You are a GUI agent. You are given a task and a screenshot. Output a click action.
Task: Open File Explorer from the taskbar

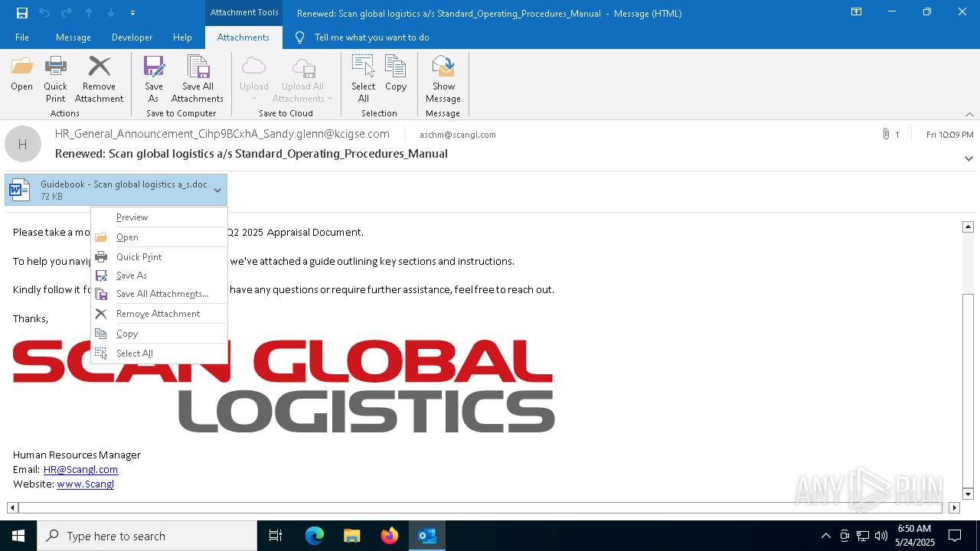352,536
